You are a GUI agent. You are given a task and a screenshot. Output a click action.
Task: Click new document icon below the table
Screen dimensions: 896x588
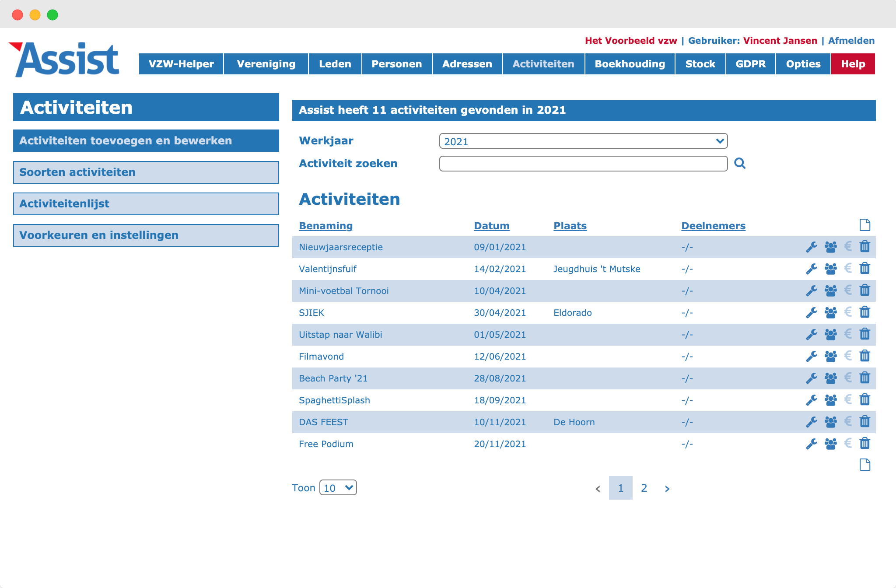click(x=865, y=465)
